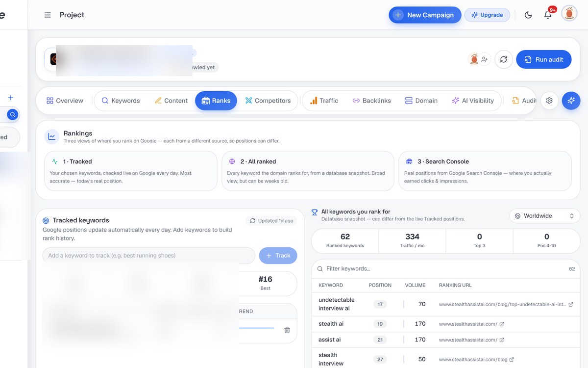Open the AI Visibility tab
The width and height of the screenshot is (588, 368).
[x=473, y=101]
